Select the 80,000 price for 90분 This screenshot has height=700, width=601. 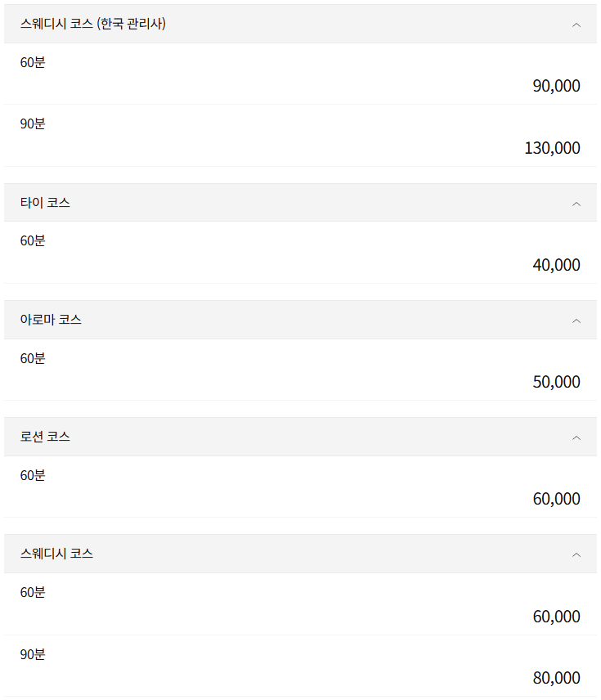click(556, 678)
